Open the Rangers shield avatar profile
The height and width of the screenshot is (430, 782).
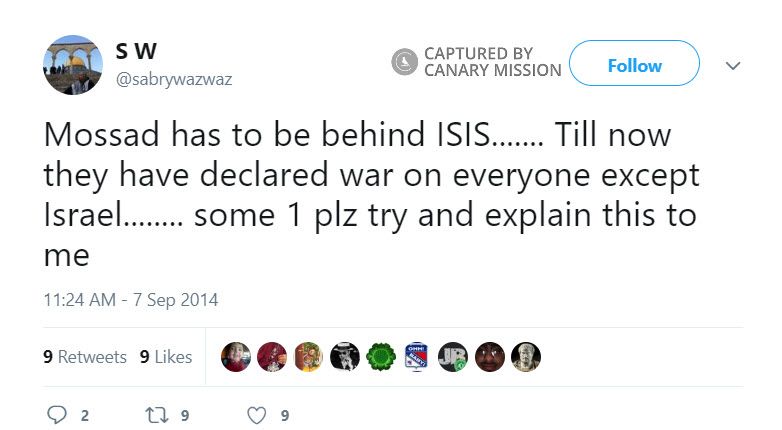click(417, 357)
